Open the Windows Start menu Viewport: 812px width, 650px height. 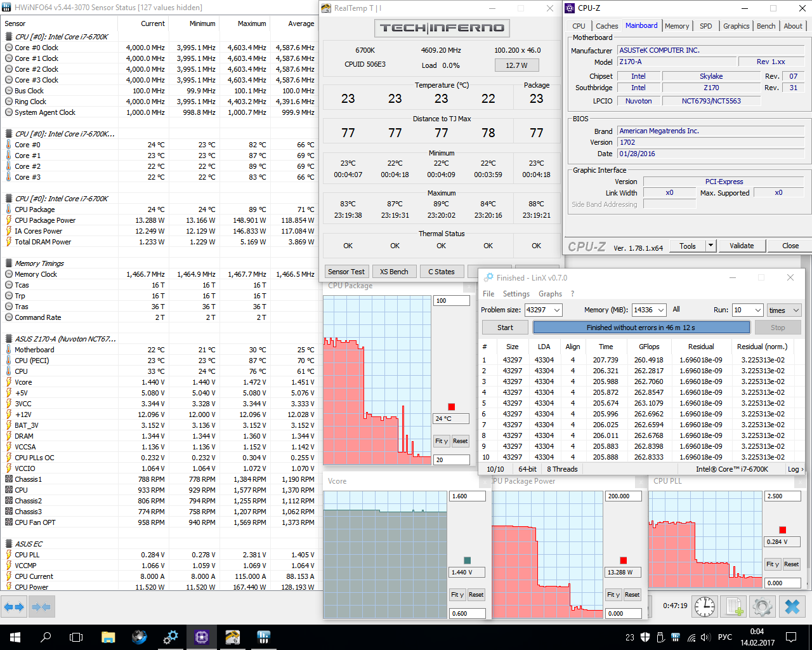(15, 637)
